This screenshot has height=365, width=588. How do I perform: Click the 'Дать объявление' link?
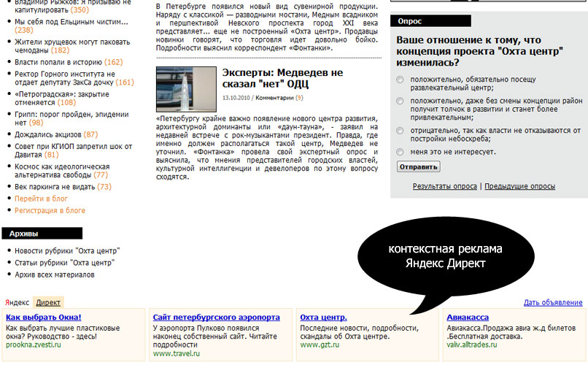click(x=553, y=302)
